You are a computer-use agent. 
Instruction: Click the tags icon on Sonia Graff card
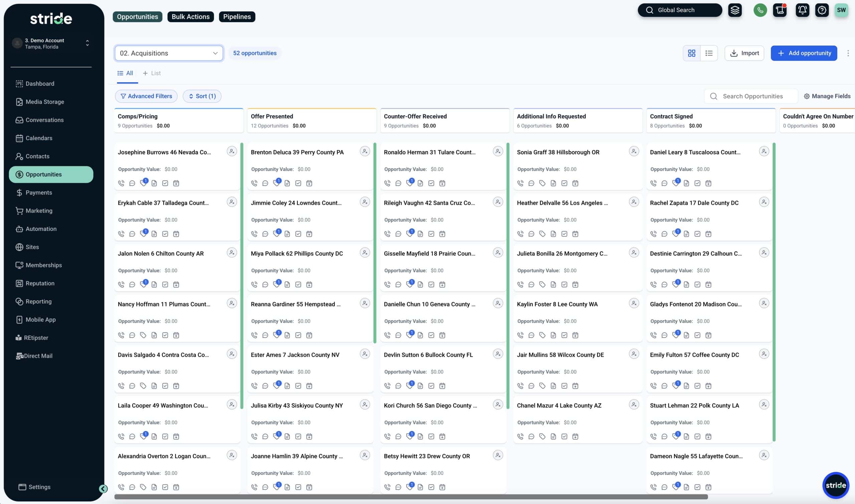point(542,183)
